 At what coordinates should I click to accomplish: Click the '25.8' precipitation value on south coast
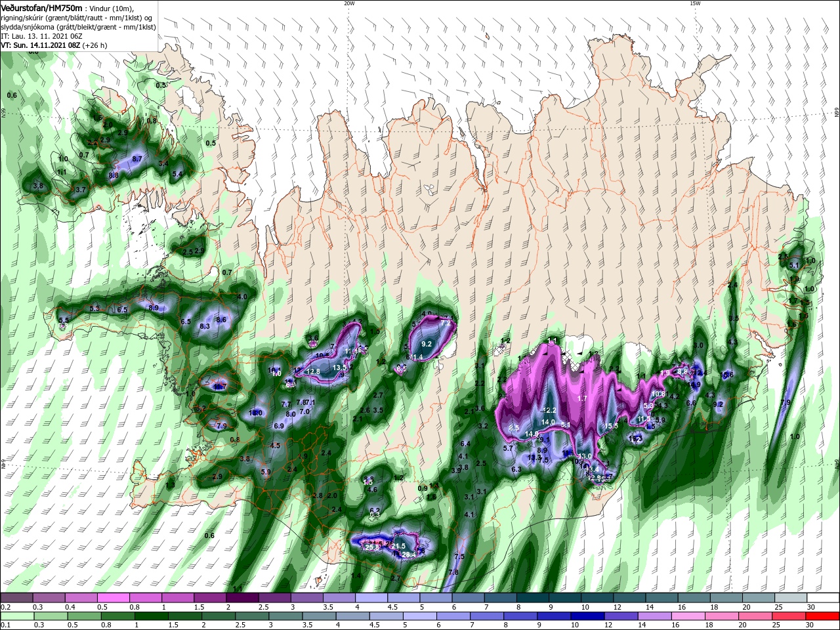(x=373, y=547)
